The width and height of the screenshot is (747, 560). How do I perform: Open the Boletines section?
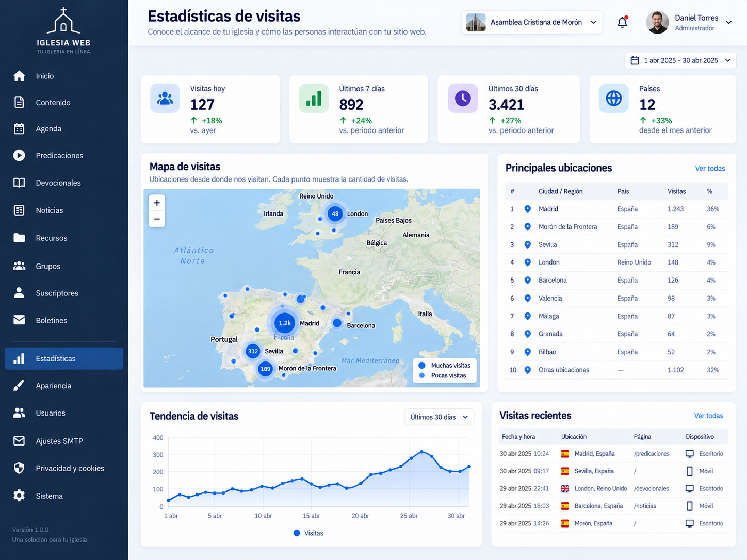64,320
